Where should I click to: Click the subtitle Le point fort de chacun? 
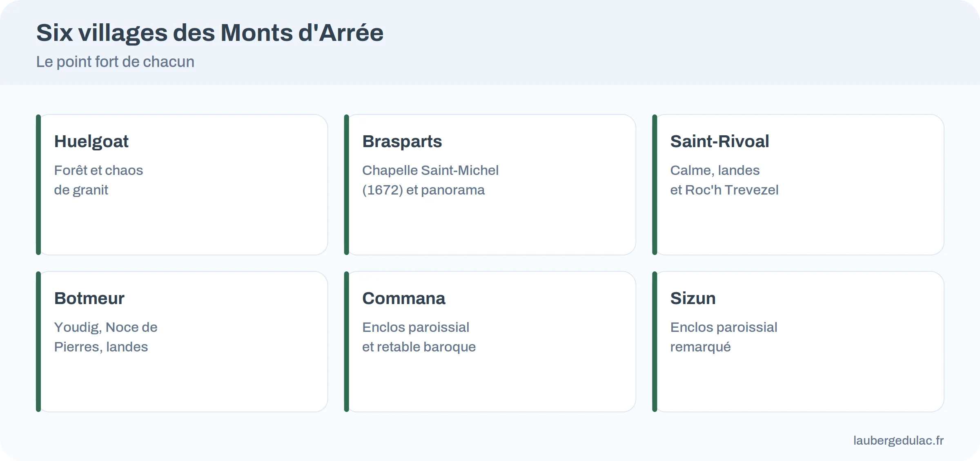click(x=115, y=62)
